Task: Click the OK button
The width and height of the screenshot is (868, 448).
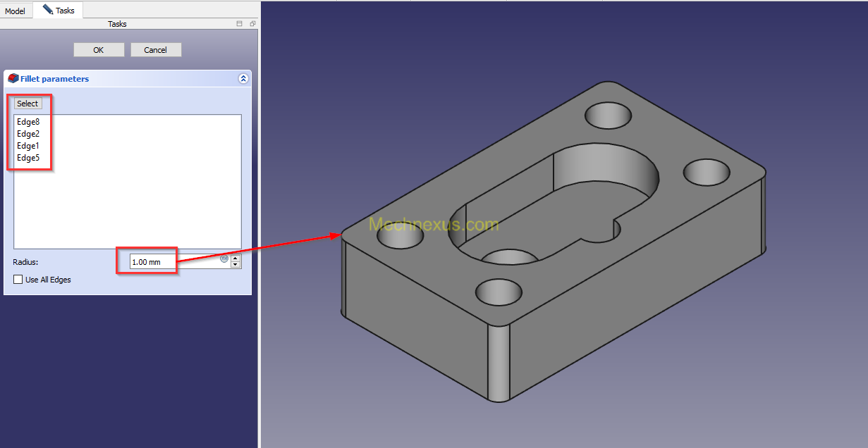Action: [x=99, y=50]
